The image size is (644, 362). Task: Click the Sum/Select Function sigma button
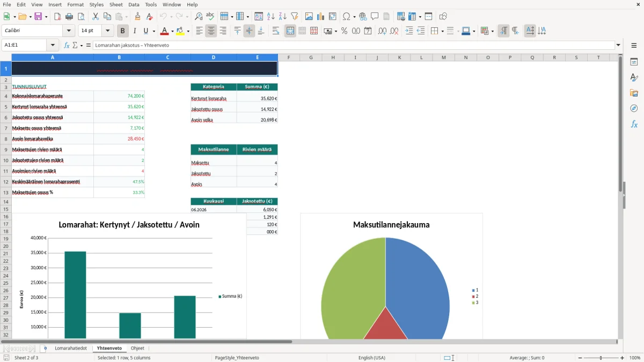click(75, 46)
